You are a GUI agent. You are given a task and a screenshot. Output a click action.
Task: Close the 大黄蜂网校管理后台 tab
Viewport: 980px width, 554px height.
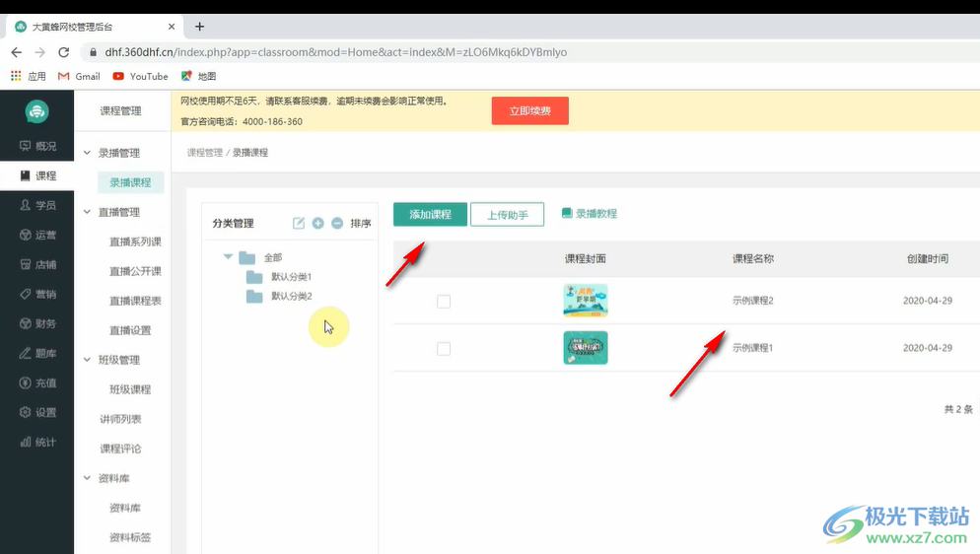click(172, 27)
